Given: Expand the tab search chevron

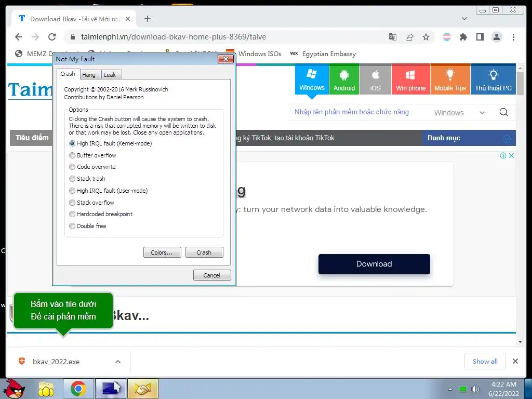Looking at the screenshot, I should 464,19.
